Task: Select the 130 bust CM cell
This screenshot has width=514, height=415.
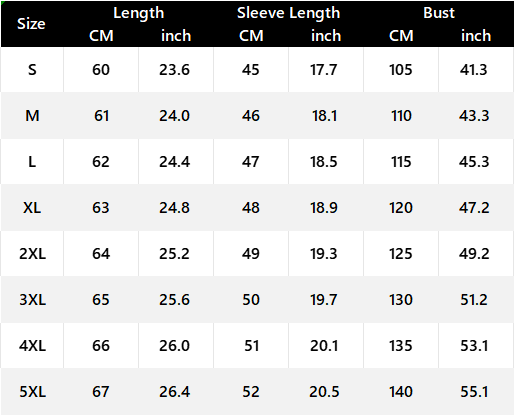Action: click(x=401, y=300)
